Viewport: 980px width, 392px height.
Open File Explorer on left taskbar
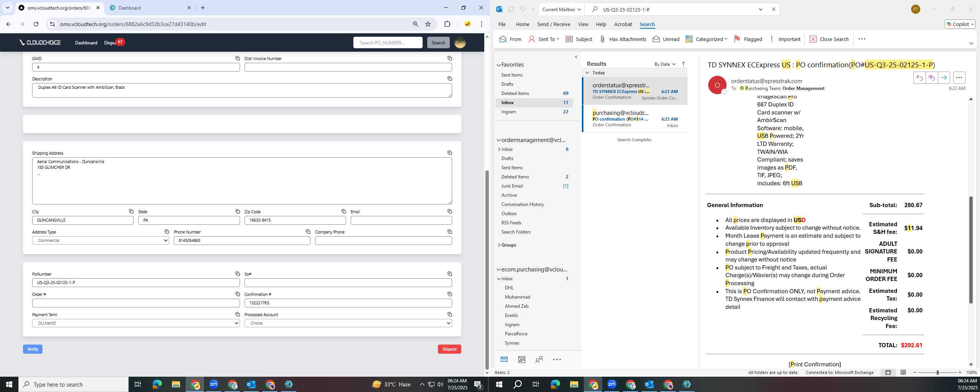point(176,384)
